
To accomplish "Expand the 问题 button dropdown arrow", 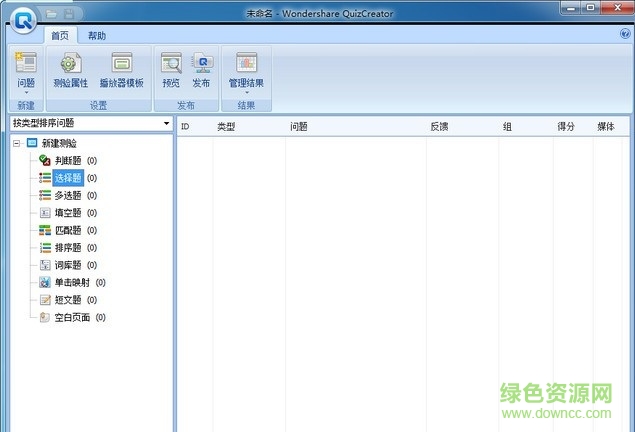I will point(26,93).
